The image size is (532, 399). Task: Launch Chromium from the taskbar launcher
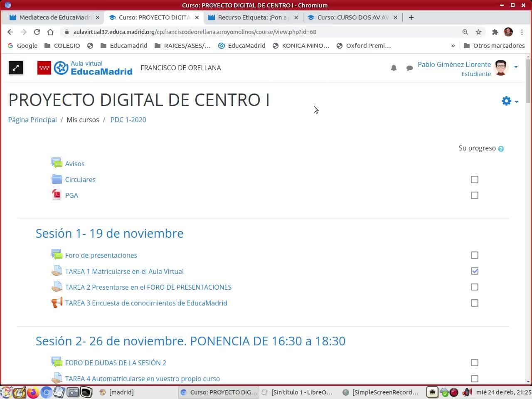pos(46,392)
